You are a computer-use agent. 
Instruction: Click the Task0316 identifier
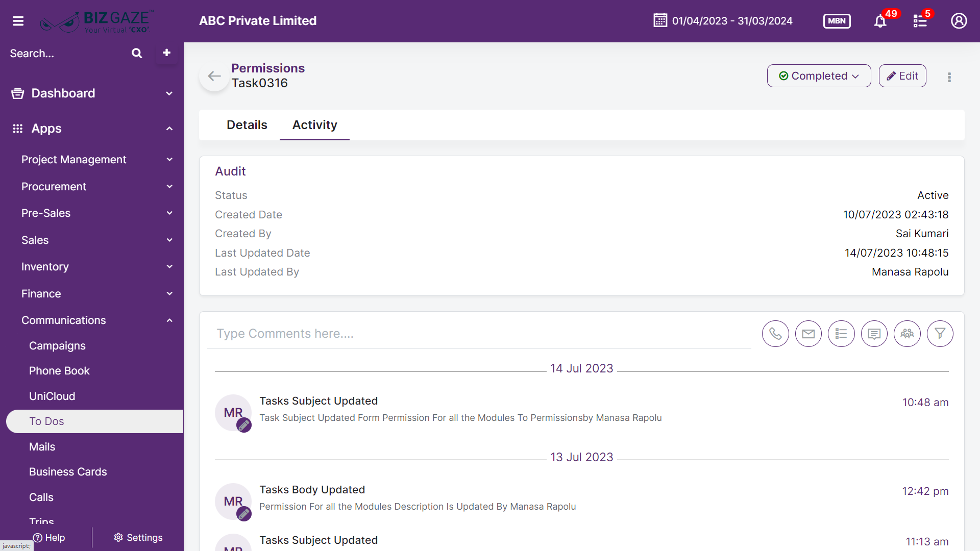click(x=259, y=83)
